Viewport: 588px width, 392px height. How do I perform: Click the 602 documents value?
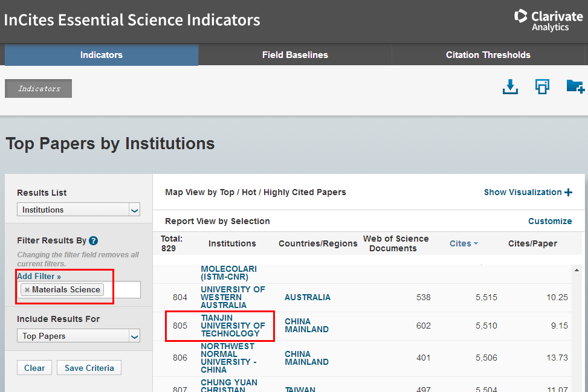424,326
